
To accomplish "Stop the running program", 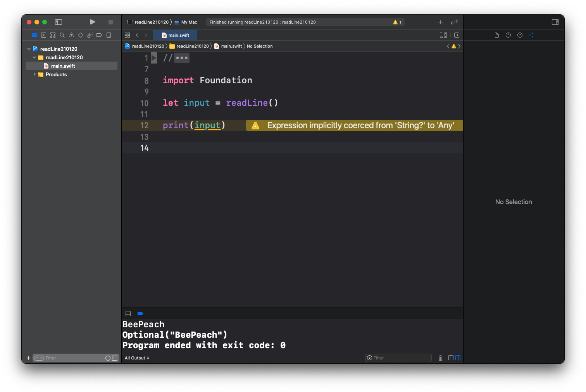I will (x=111, y=22).
